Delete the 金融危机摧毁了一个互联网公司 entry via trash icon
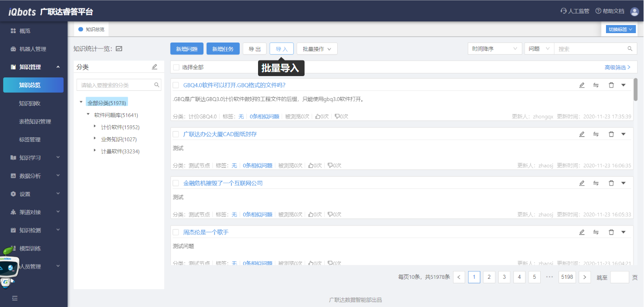The height and width of the screenshot is (307, 644). tap(611, 183)
